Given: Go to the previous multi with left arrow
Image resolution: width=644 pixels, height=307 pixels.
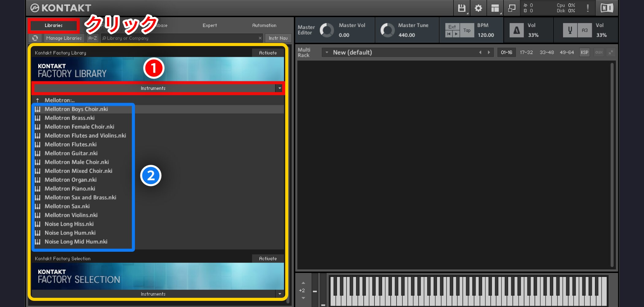Looking at the screenshot, I should coord(480,52).
